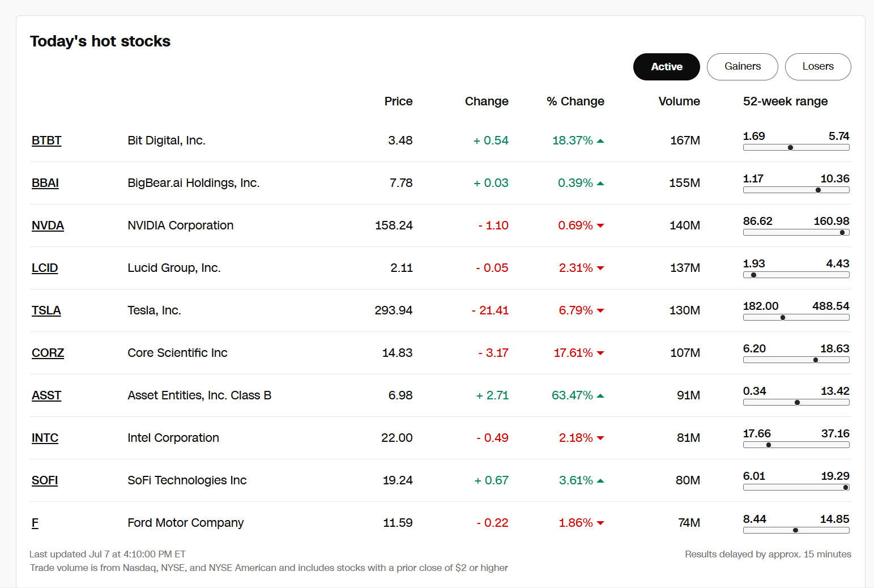Switch to the Losers tab
Image resolution: width=874 pixels, height=588 pixels.
pos(818,67)
